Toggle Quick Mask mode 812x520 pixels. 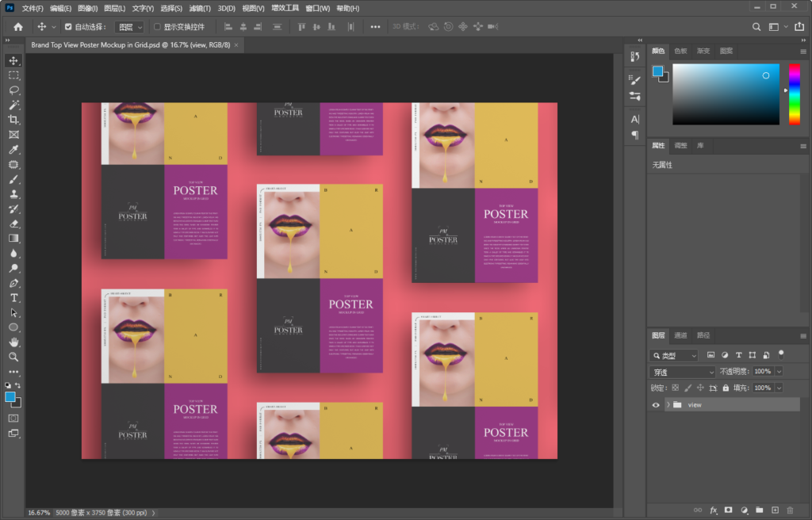click(x=13, y=418)
